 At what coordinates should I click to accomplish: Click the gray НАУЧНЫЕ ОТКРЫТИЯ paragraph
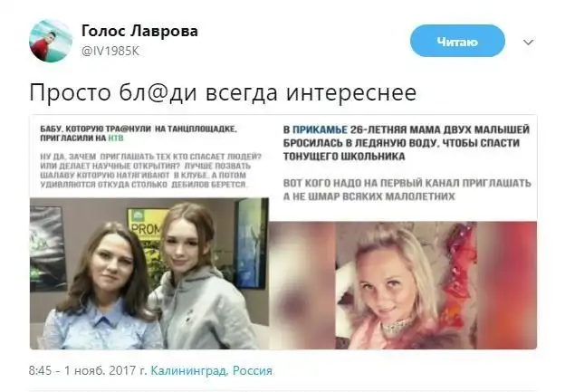(150, 171)
